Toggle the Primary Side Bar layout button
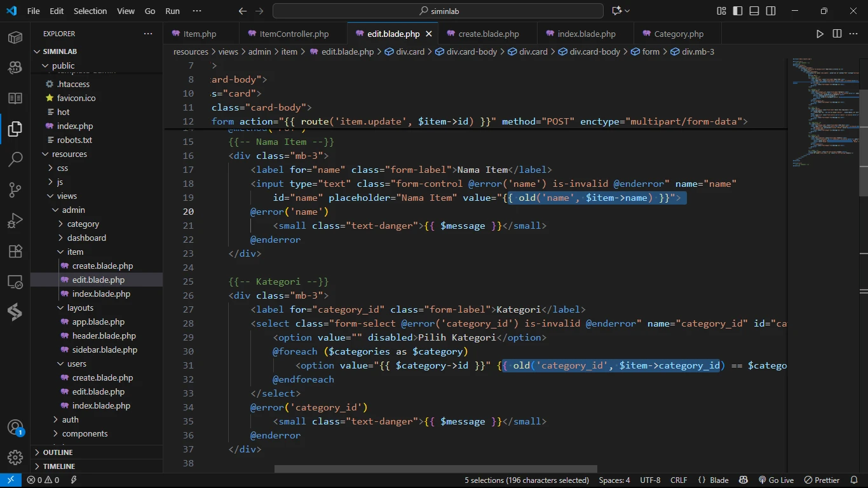Screen dimensions: 868x488 coord(738,11)
